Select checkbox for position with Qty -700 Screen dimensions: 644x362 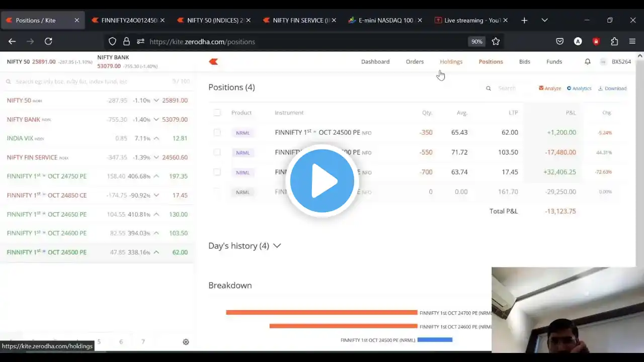coord(217,172)
